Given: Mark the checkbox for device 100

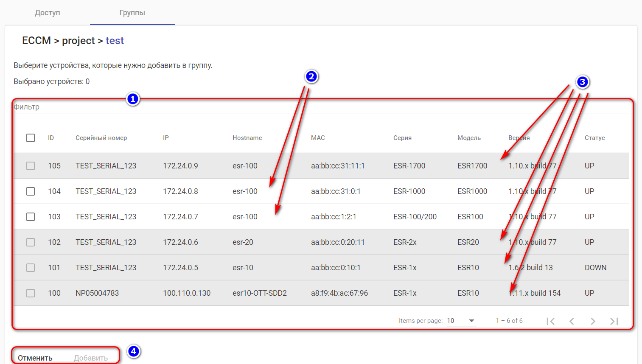Looking at the screenshot, I should [31, 293].
